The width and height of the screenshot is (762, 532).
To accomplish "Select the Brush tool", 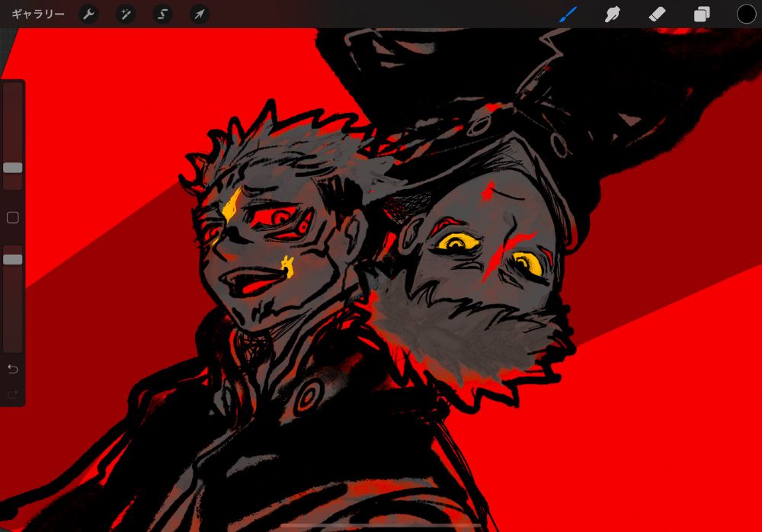I will click(x=568, y=14).
